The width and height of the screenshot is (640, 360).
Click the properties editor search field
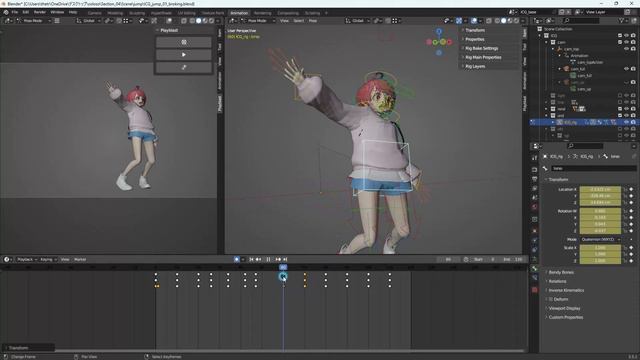pyautogui.click(x=584, y=146)
